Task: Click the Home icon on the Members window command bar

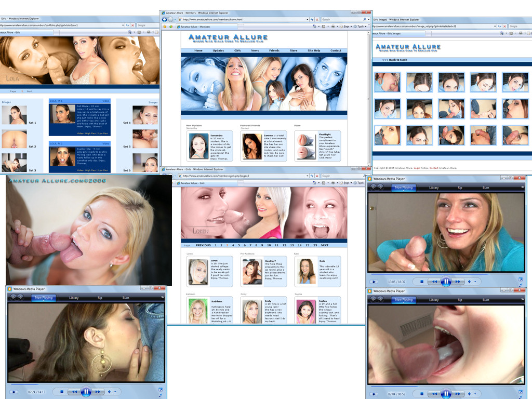Action: 314,26
